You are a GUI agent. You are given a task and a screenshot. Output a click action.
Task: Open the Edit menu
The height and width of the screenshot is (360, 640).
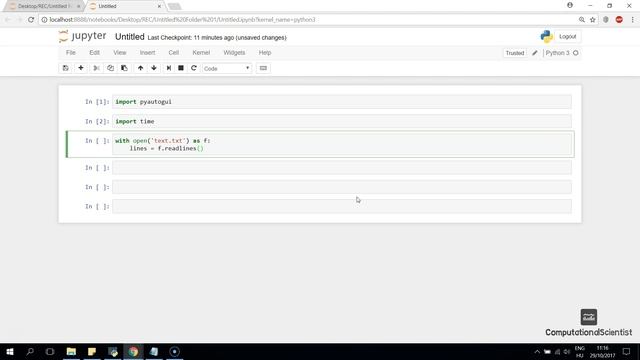coord(94,53)
